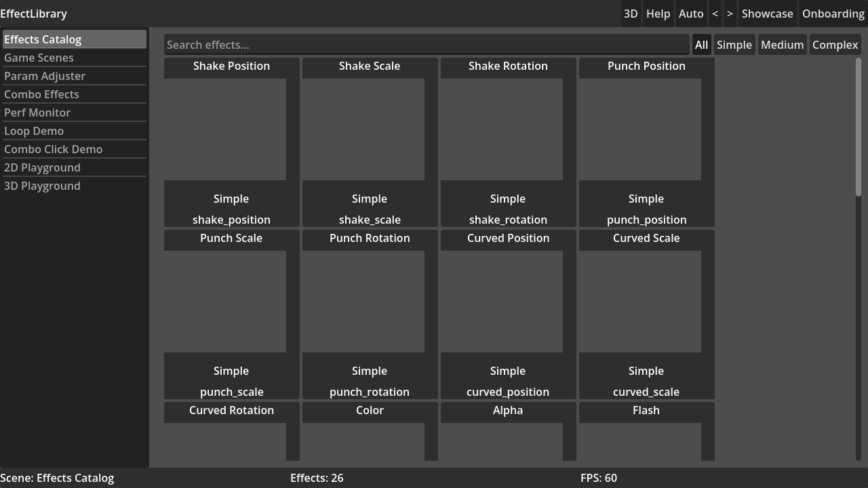
Task: Filter effects by Simple complexity
Action: pos(734,45)
